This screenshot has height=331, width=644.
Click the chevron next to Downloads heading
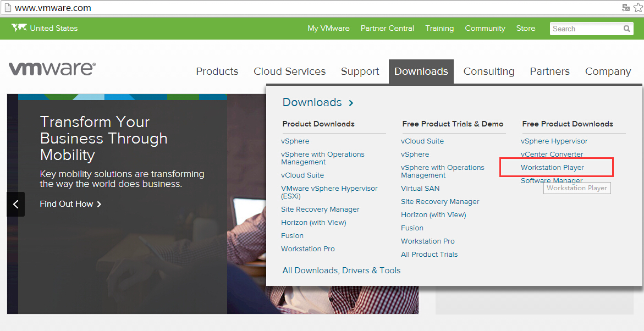tap(351, 103)
